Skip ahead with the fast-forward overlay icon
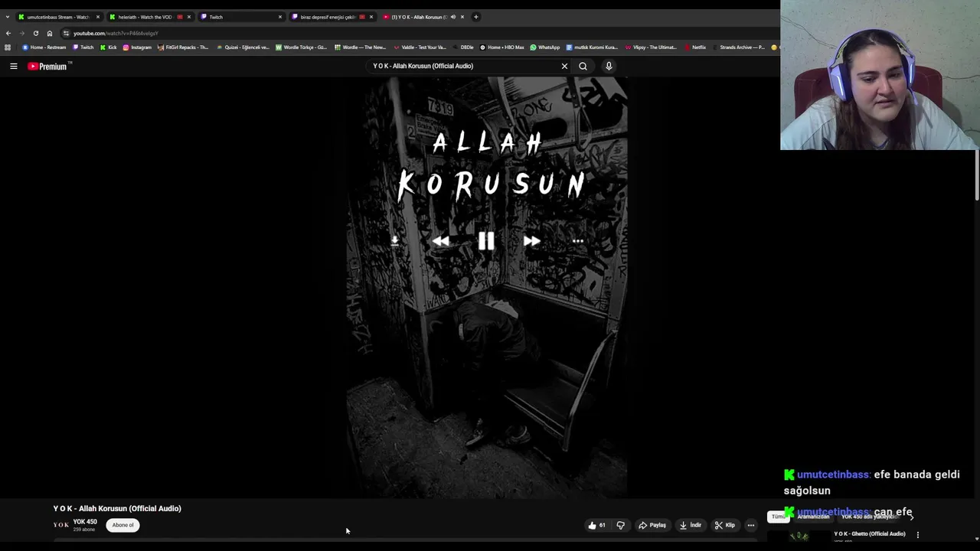Image resolution: width=980 pixels, height=551 pixels. tap(531, 241)
